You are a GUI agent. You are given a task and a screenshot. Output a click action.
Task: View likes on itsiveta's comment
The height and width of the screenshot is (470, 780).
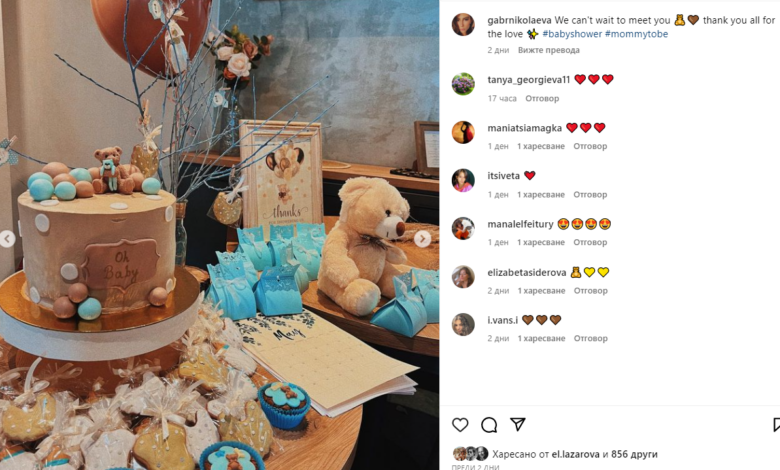(541, 194)
